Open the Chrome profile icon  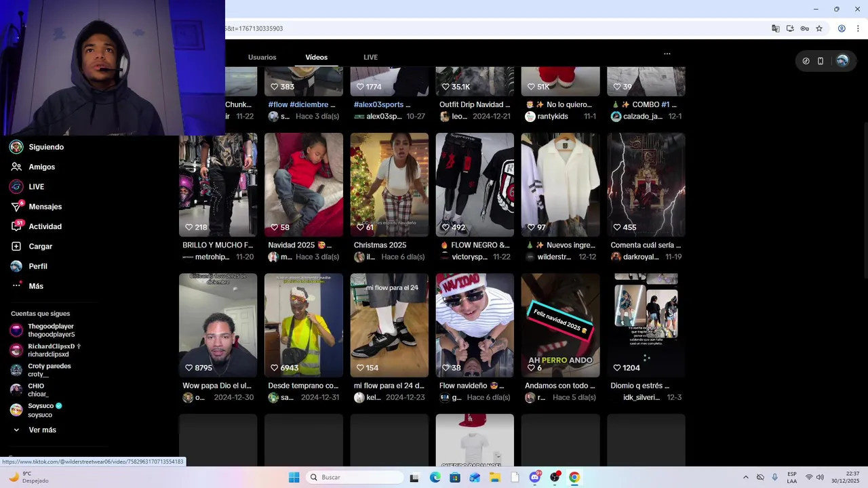(x=842, y=28)
